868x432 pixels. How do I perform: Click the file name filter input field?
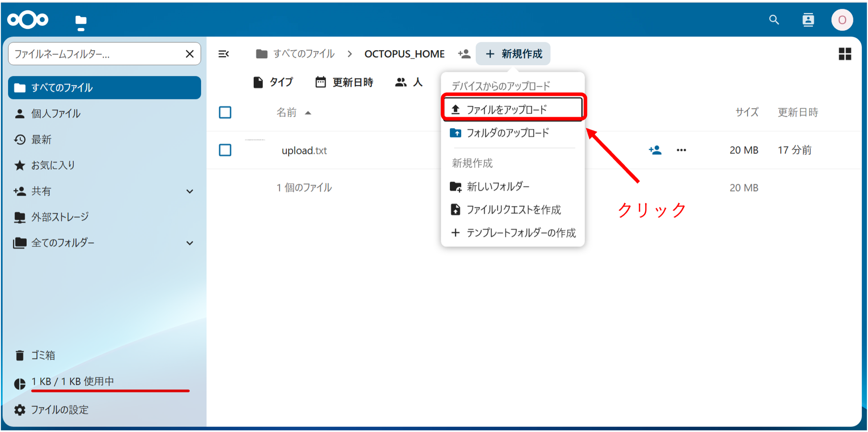point(95,54)
